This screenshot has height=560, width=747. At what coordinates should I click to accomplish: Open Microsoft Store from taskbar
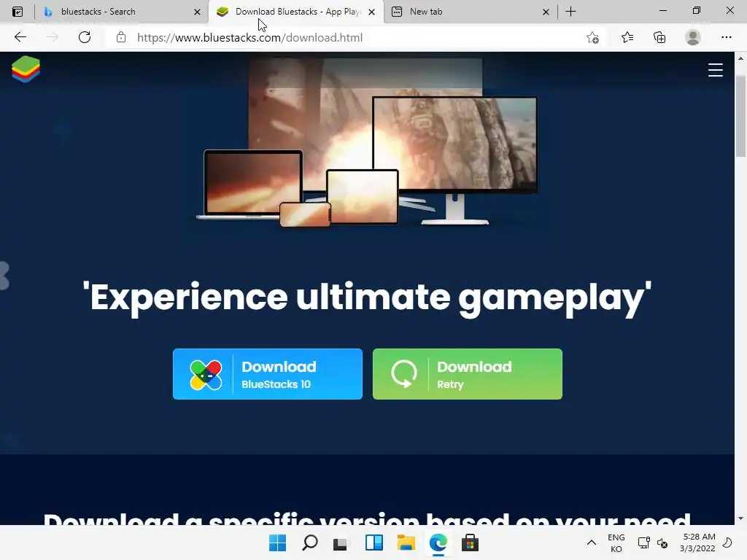pyautogui.click(x=470, y=542)
